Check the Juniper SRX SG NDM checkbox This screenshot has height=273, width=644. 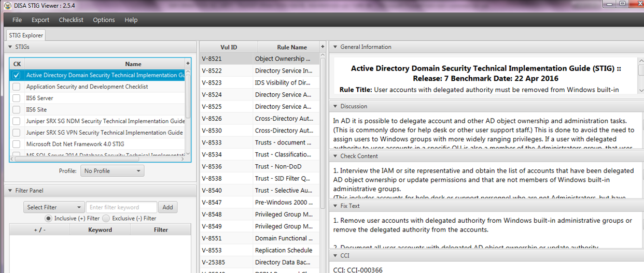click(x=17, y=121)
